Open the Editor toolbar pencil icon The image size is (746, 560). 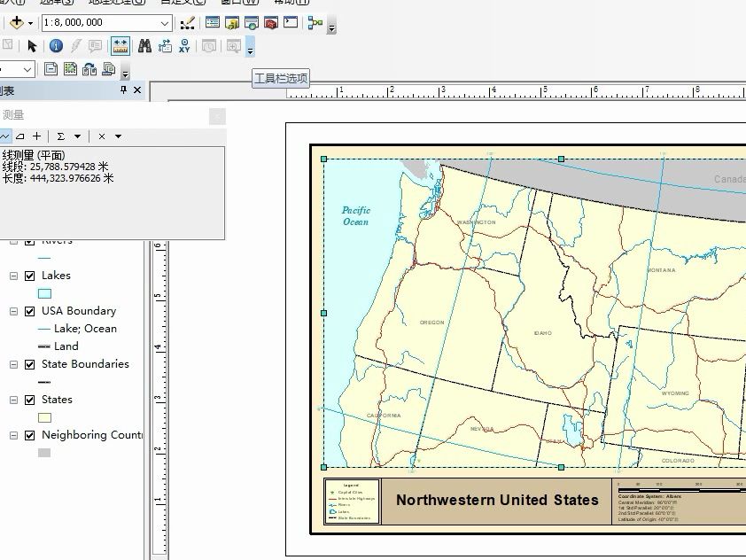(188, 22)
